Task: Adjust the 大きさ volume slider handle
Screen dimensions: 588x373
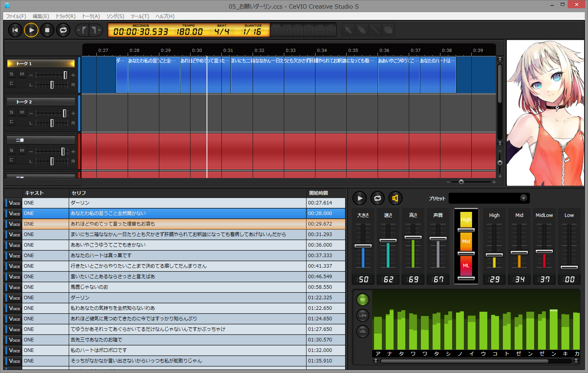Action: coord(363,246)
